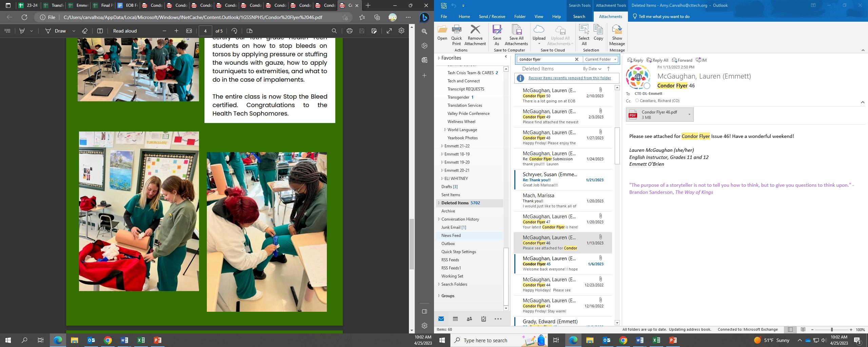Reverse the message list sort order arrow
Image resolution: width=868 pixels, height=347 pixels.
(x=608, y=69)
